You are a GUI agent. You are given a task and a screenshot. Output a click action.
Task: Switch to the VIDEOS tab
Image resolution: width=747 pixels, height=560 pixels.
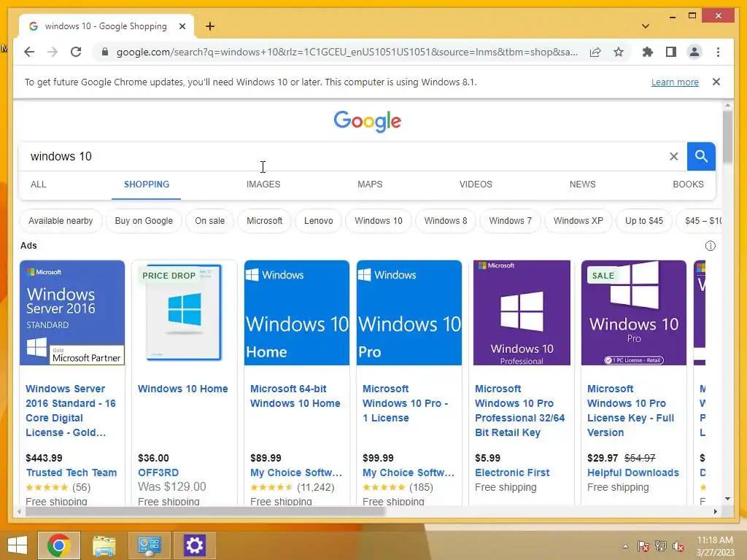[x=476, y=184]
